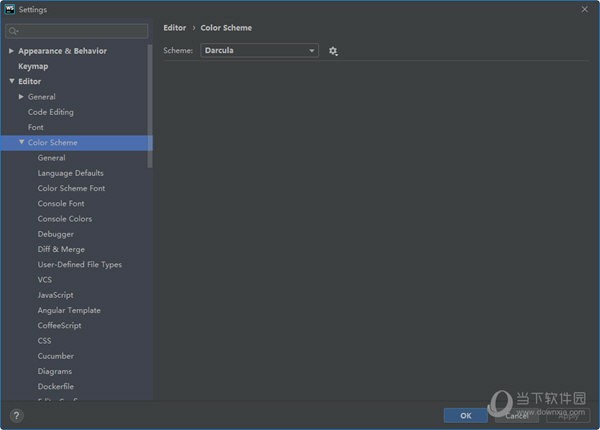Select CoffeeScript color settings
600x430 pixels.
[59, 326]
